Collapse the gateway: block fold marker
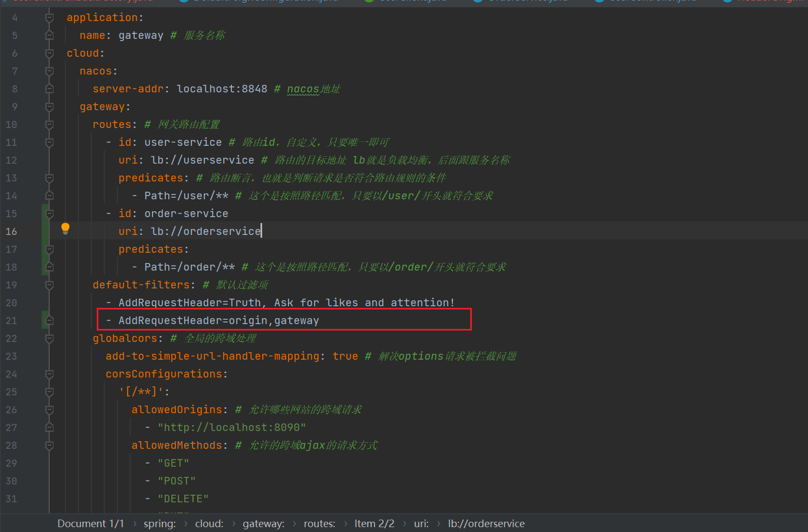Viewport: 808px width, 532px height. coord(49,107)
